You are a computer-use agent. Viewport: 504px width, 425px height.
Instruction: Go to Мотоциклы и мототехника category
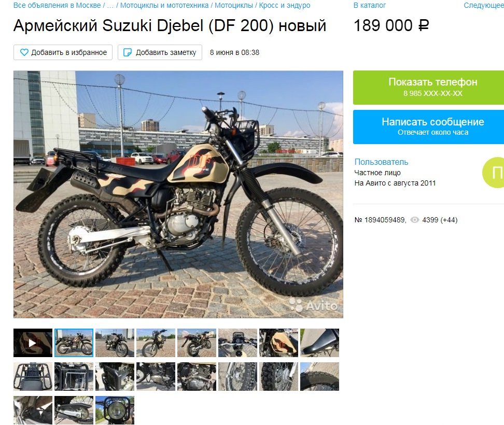tap(164, 5)
